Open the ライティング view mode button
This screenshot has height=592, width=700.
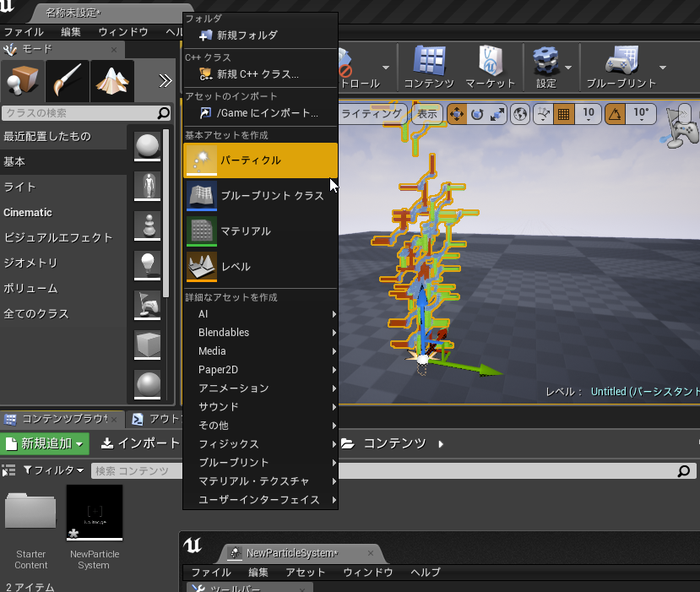[372, 114]
